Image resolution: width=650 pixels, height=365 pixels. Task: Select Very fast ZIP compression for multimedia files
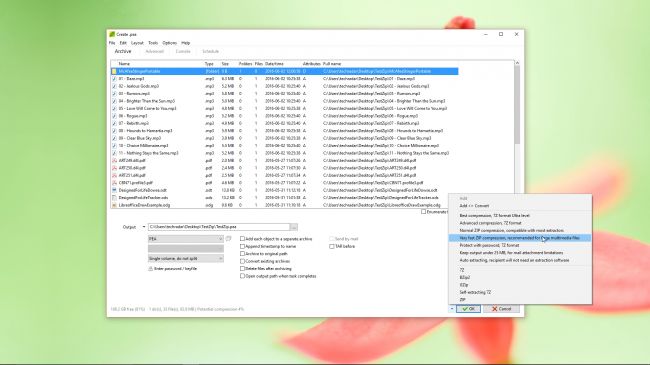(x=520, y=238)
